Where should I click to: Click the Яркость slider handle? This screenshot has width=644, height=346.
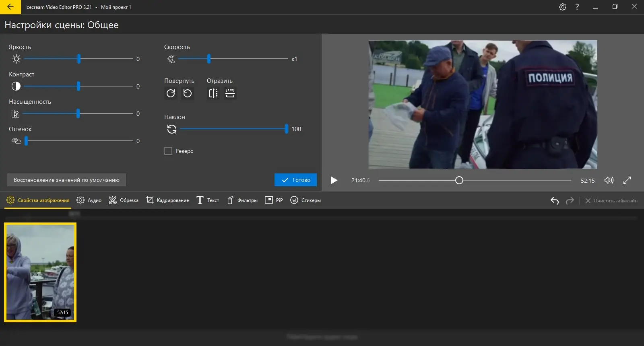pyautogui.click(x=79, y=59)
